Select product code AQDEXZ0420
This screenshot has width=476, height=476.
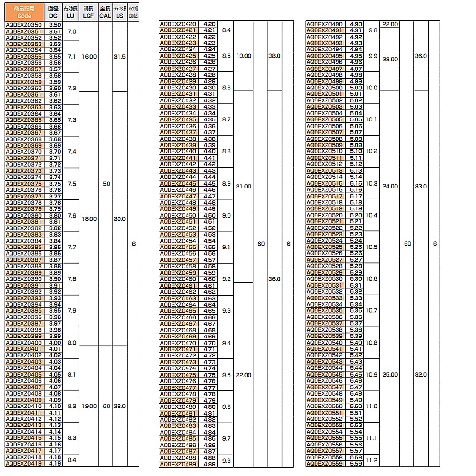tap(179, 24)
